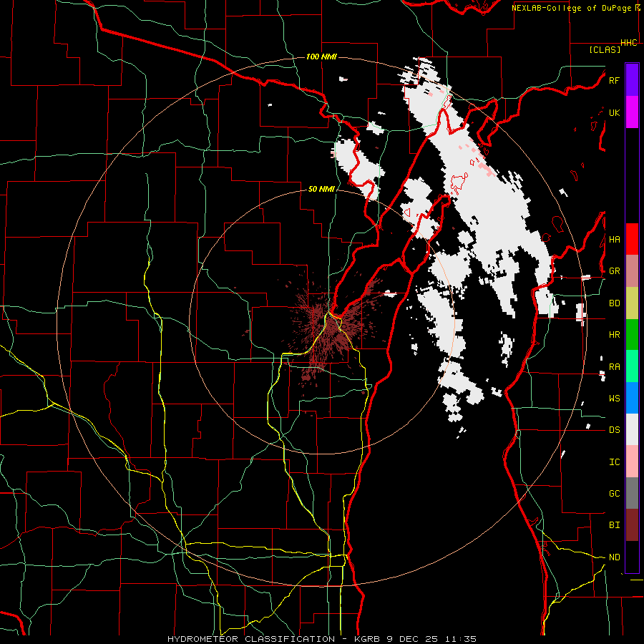The width and height of the screenshot is (644, 644).
Task: Click the purple RF color swatch in legend
Action: click(x=632, y=80)
